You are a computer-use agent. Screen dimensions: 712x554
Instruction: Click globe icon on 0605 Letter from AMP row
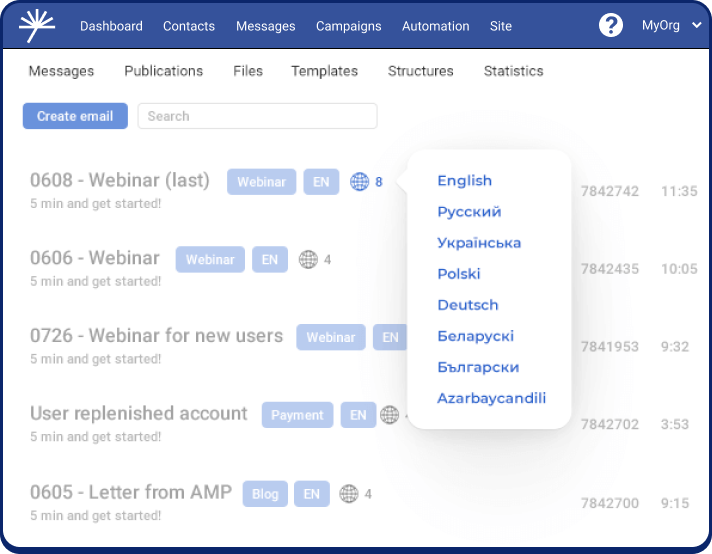(x=349, y=494)
